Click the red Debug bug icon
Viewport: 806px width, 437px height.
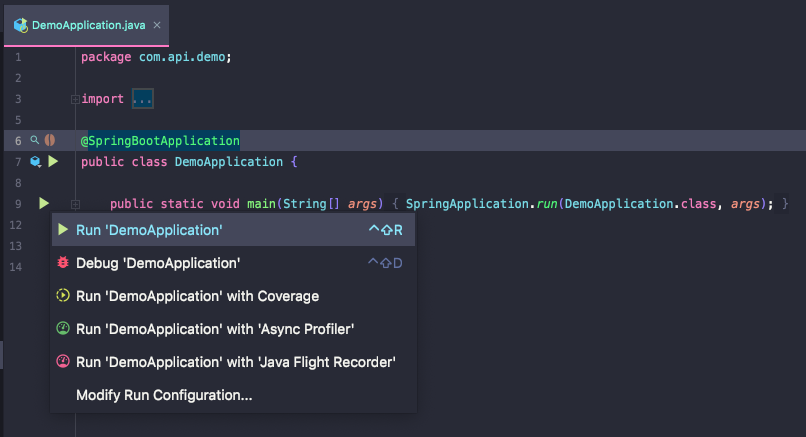click(x=63, y=263)
